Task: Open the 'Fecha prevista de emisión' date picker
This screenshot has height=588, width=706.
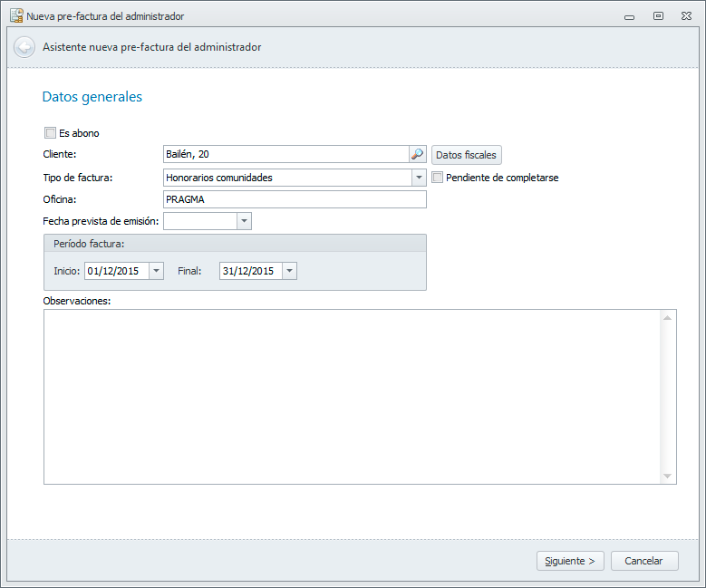Action: pos(244,221)
